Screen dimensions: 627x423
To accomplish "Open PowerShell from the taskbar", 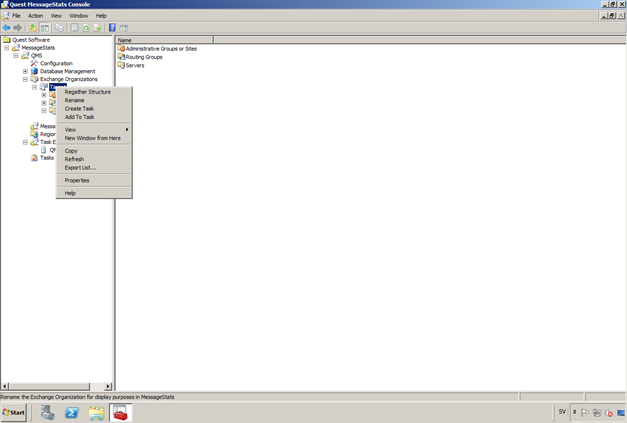I will (72, 413).
